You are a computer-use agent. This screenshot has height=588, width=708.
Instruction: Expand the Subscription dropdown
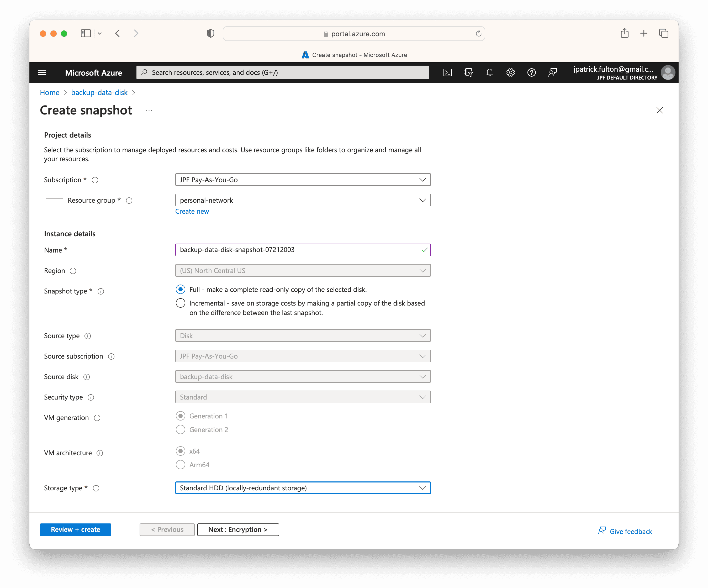coord(303,180)
